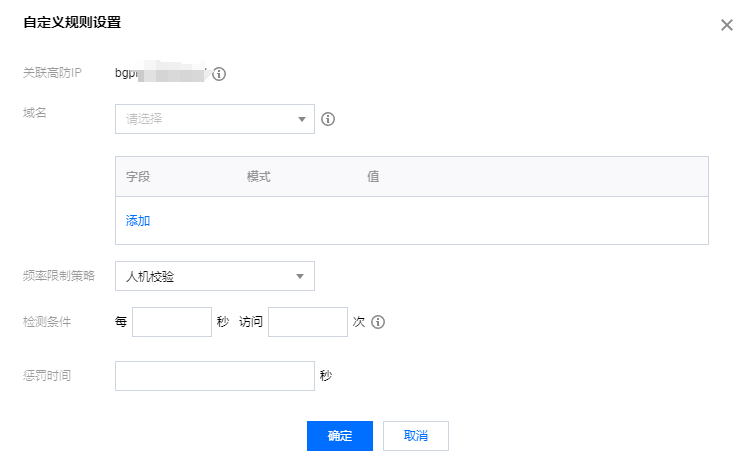
Task: Select the 模式 column header
Action: click(x=259, y=177)
